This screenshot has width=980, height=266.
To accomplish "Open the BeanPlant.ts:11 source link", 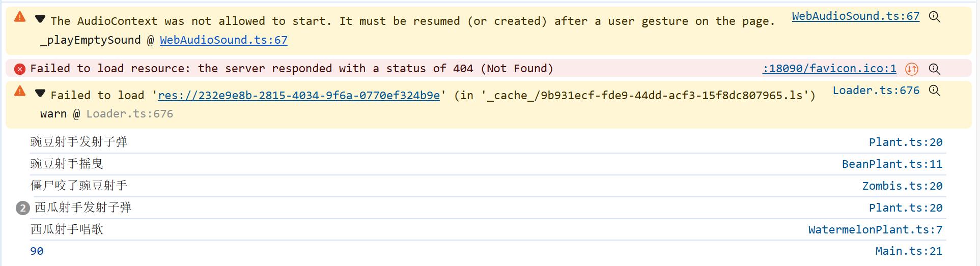I will pyautogui.click(x=892, y=164).
